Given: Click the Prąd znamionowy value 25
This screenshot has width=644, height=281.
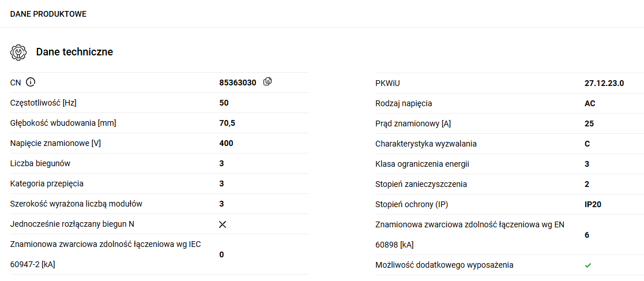Looking at the screenshot, I should point(589,123).
